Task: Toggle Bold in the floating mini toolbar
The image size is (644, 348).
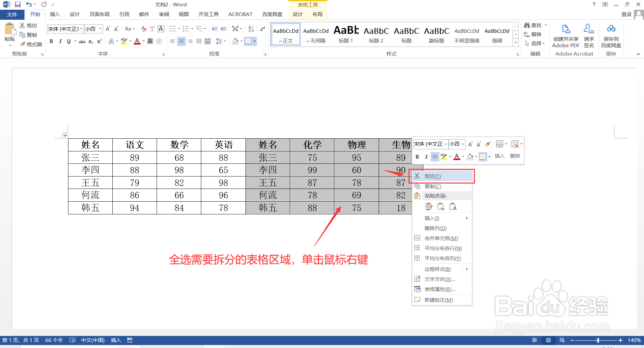Action: click(417, 156)
